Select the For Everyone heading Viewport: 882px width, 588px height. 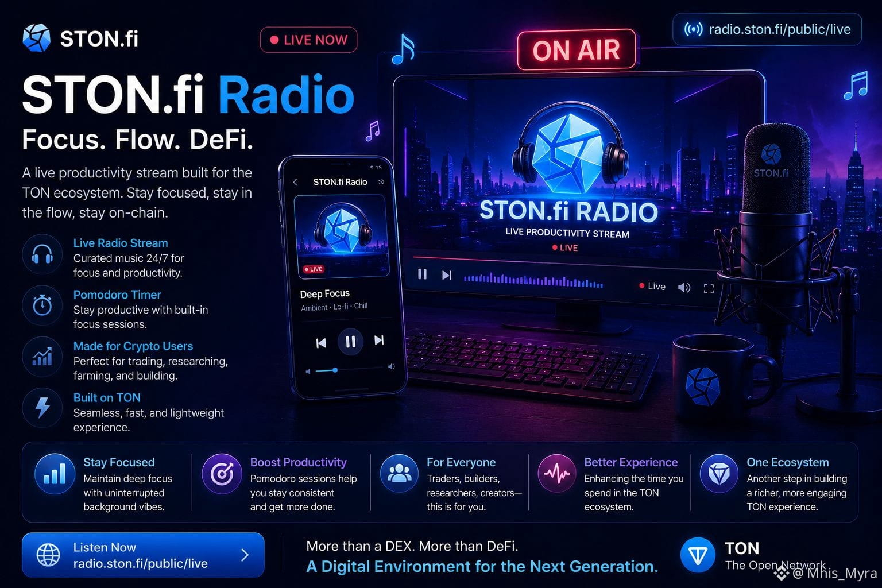tap(461, 462)
